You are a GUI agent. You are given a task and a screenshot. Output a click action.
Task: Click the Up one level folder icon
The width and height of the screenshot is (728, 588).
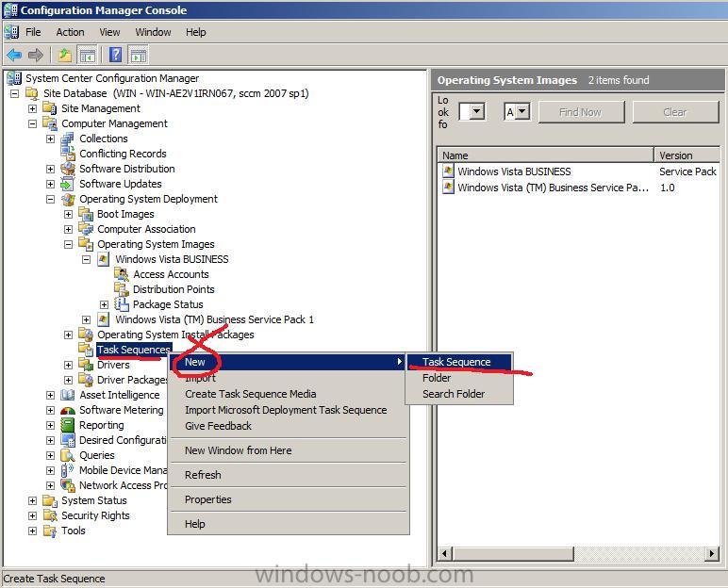tap(64, 56)
